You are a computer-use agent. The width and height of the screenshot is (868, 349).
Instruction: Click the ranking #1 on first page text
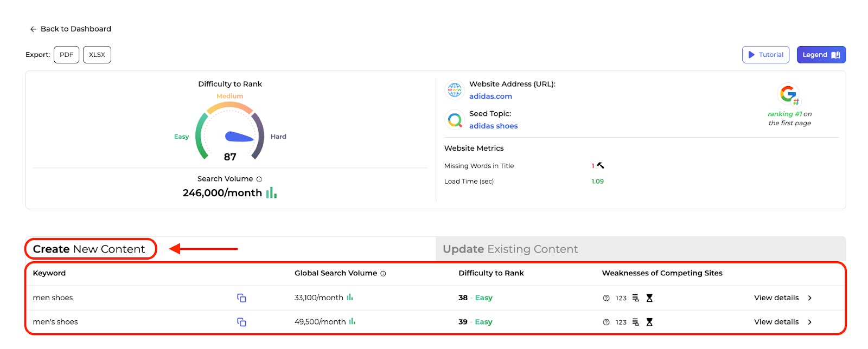[x=790, y=119]
